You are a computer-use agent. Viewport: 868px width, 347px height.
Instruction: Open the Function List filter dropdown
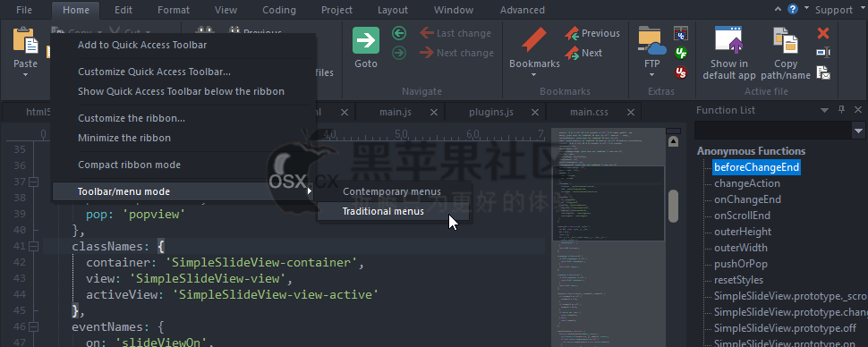(858, 131)
